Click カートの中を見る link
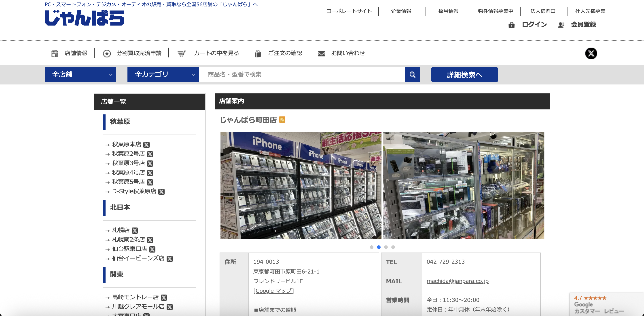 point(216,53)
